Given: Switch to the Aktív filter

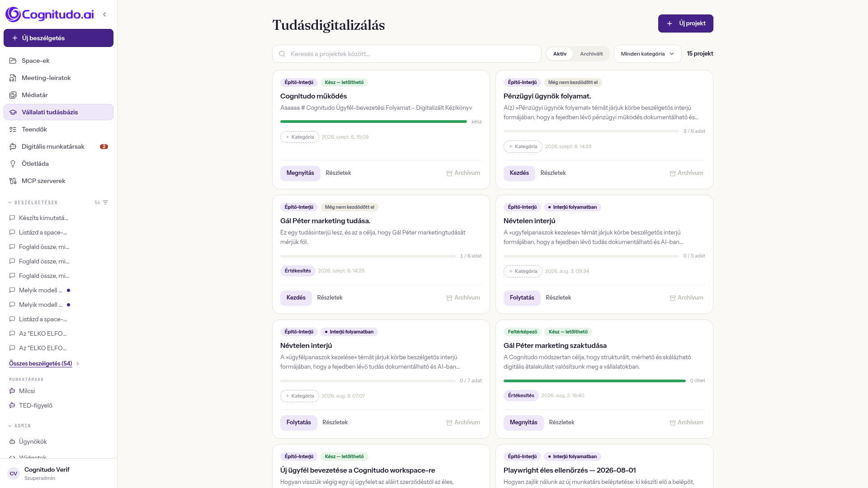Looking at the screenshot, I should (x=560, y=54).
